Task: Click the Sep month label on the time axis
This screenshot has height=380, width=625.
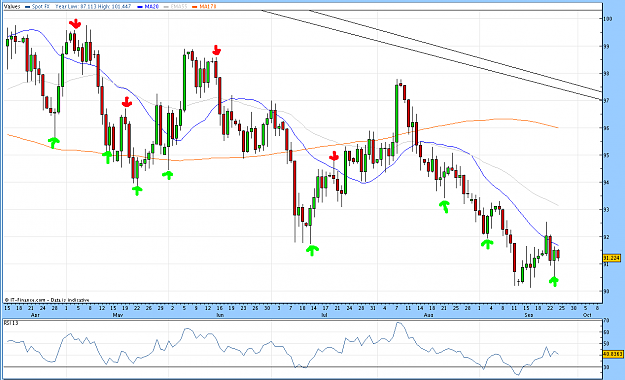Action: pyautogui.click(x=529, y=315)
